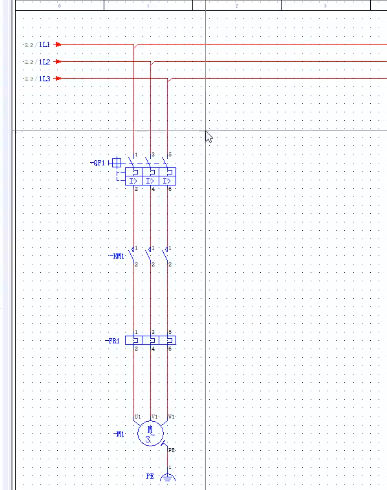Select the W1 motor terminal label

click(x=171, y=417)
